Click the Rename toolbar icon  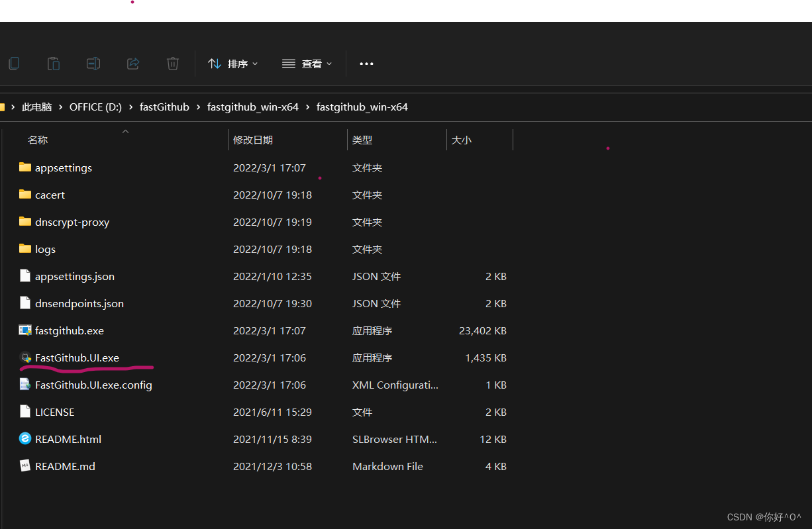93,64
